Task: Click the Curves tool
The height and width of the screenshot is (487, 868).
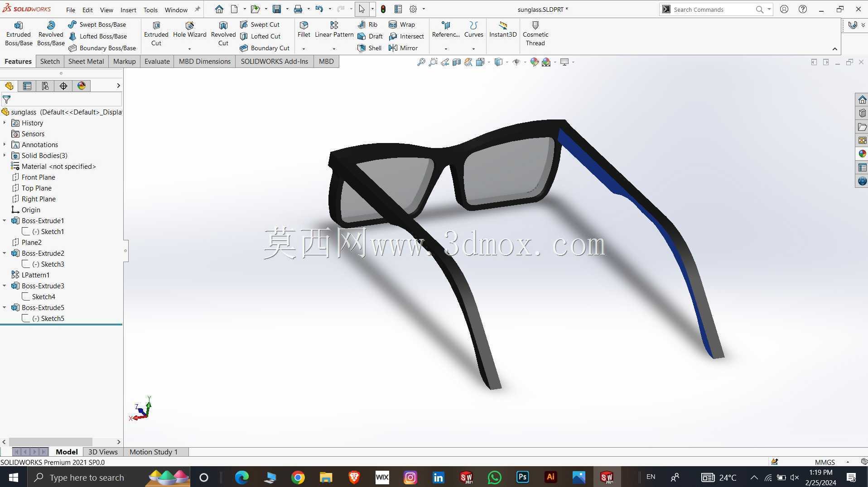Action: [474, 29]
